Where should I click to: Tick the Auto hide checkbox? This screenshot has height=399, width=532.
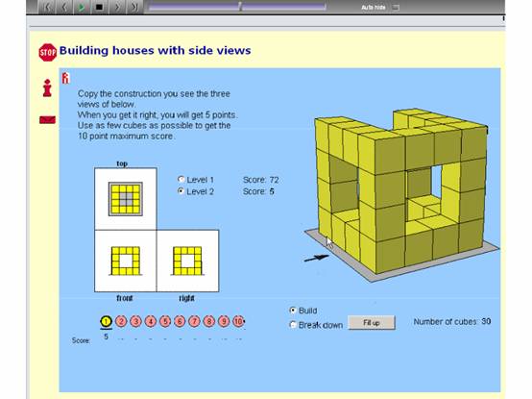[x=396, y=7]
